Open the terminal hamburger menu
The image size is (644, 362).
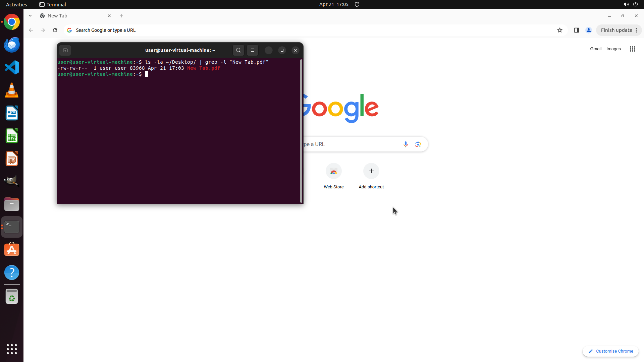pyautogui.click(x=253, y=50)
